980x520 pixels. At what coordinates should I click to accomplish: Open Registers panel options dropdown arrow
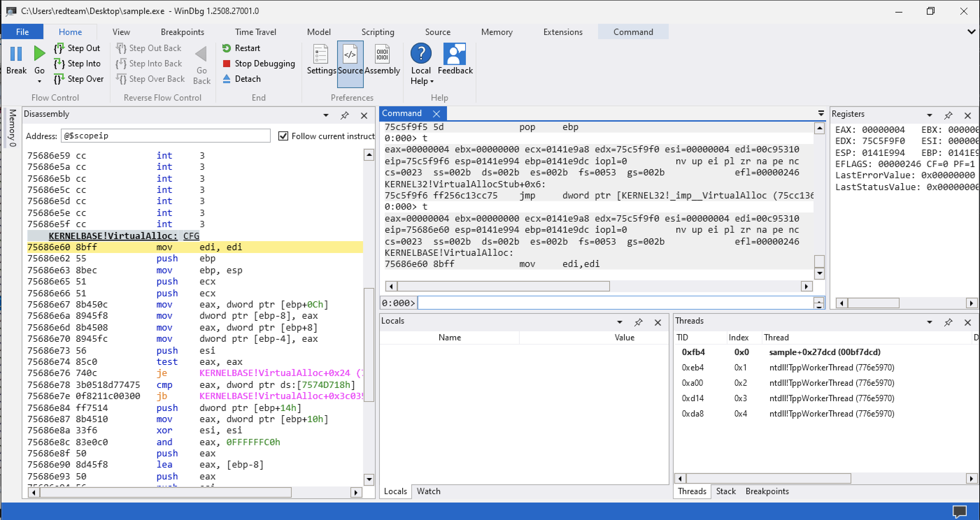click(x=929, y=115)
